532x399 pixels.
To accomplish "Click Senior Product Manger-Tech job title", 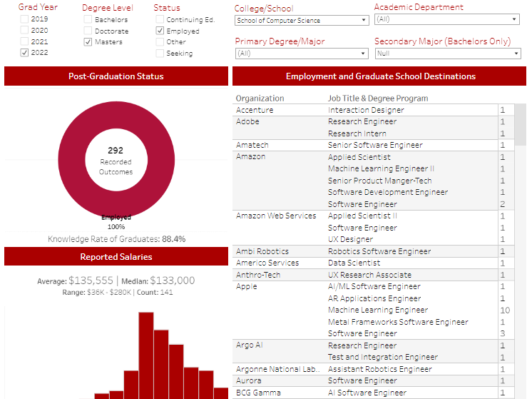I will click(x=379, y=181).
